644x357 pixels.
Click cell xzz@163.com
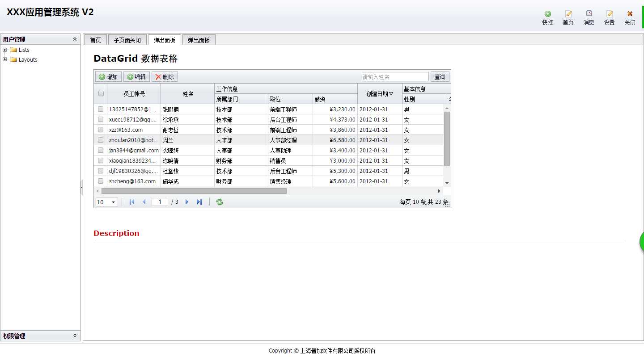(x=134, y=130)
